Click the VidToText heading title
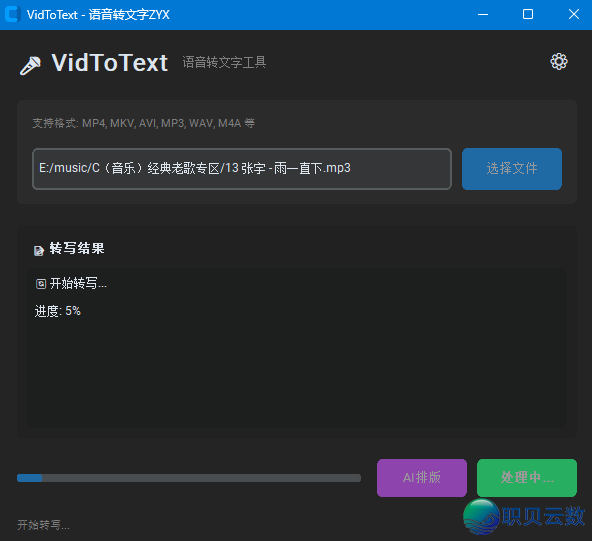592x541 pixels. click(109, 63)
